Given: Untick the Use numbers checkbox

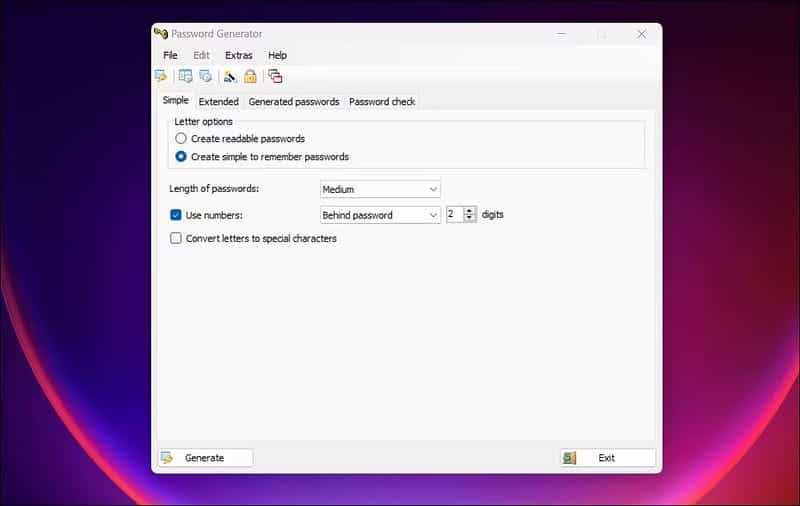Looking at the screenshot, I should [176, 215].
